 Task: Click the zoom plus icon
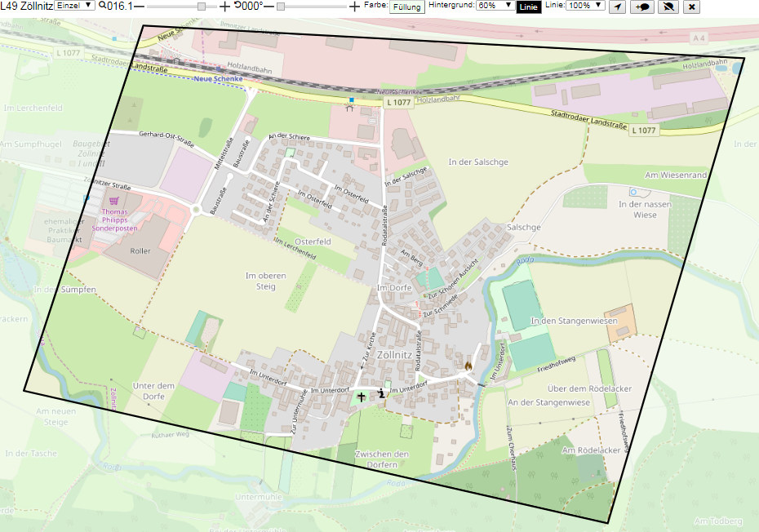pos(224,7)
